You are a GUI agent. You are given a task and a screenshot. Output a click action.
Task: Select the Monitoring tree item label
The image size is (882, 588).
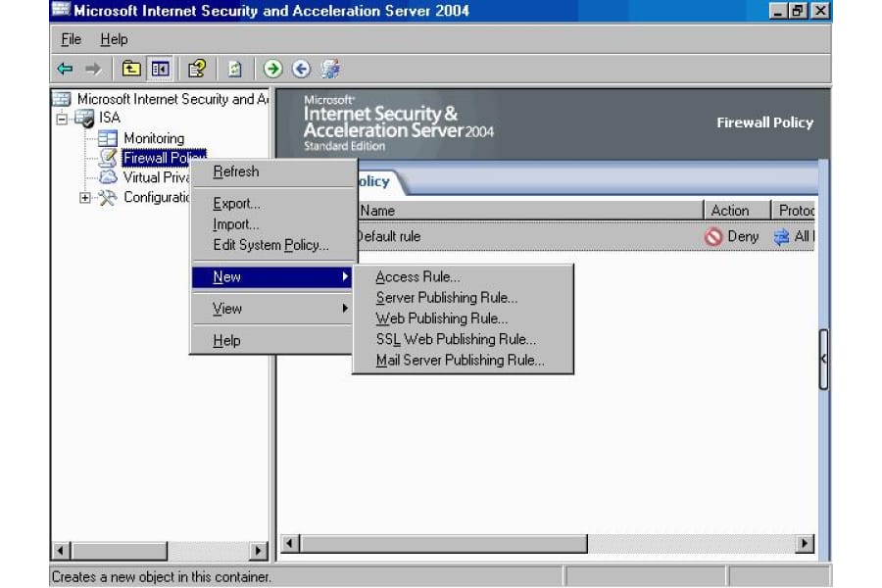[154, 138]
